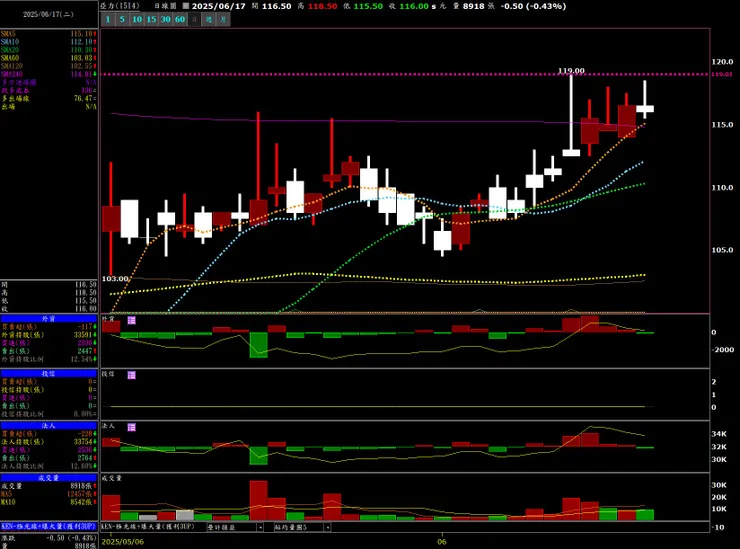This screenshot has width=740, height=549.
Task: Click the 法人持股 value 33754
Action: pyautogui.click(x=83, y=442)
